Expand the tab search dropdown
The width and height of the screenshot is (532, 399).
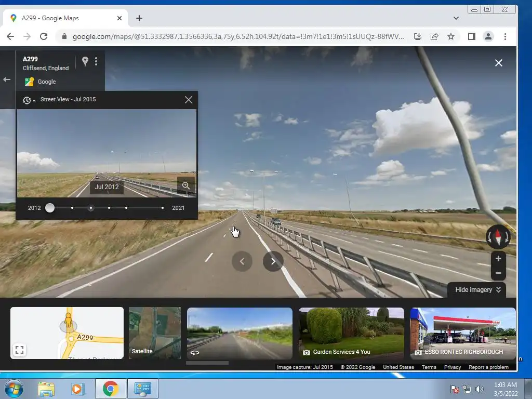pyautogui.click(x=456, y=18)
